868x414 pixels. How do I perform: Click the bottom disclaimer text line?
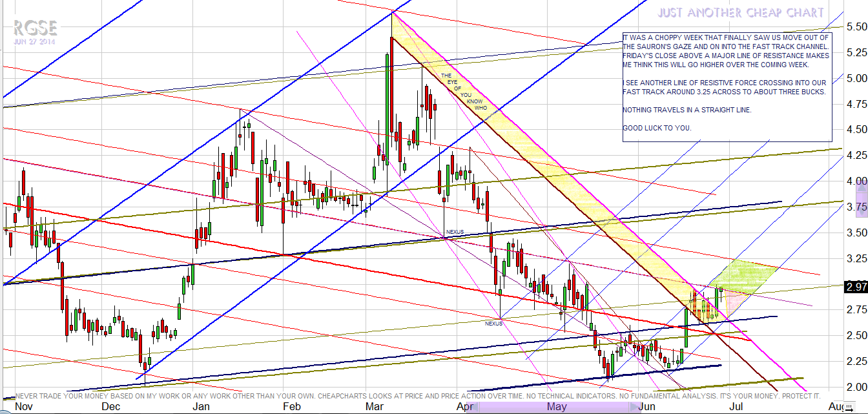click(417, 395)
